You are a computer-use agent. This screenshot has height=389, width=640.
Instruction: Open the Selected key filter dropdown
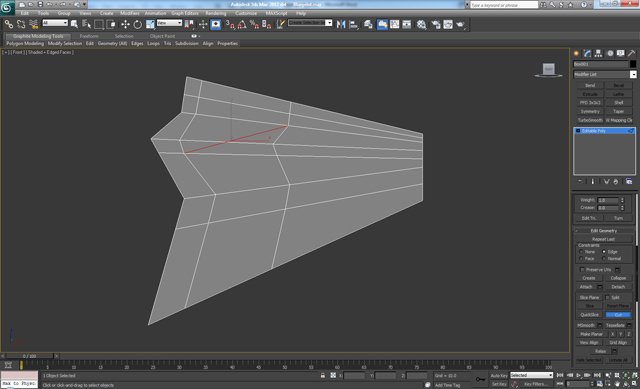click(x=531, y=375)
